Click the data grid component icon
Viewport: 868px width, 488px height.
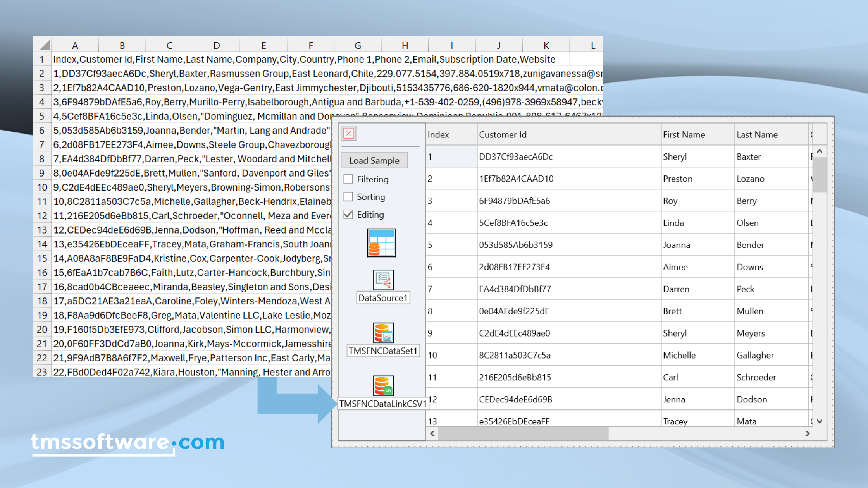point(382,243)
